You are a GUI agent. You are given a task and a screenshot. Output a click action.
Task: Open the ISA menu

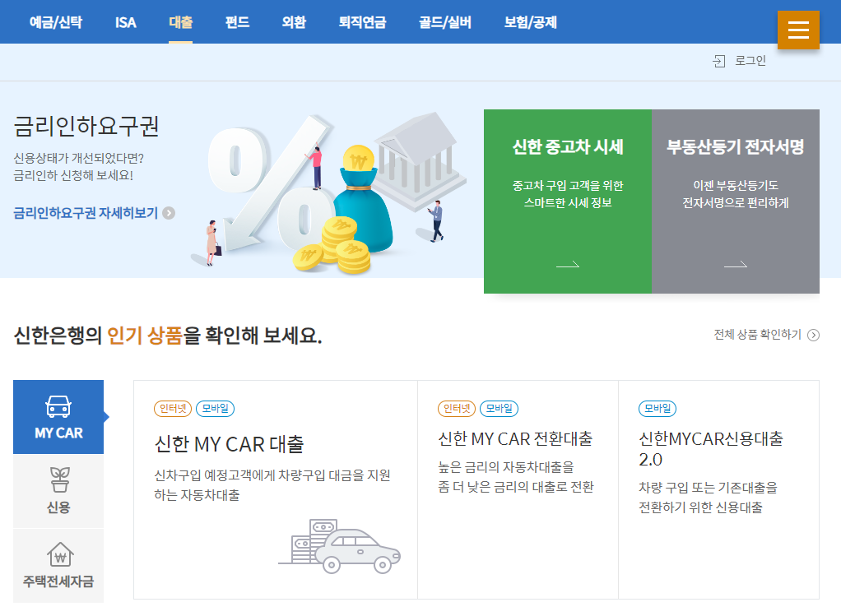pyautogui.click(x=126, y=22)
